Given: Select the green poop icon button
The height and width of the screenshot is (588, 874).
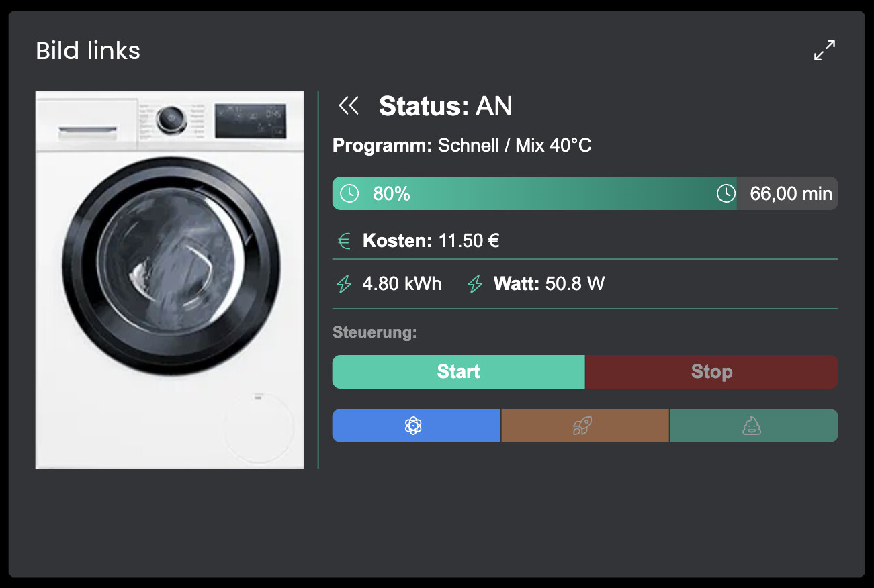Looking at the screenshot, I should click(x=753, y=426).
